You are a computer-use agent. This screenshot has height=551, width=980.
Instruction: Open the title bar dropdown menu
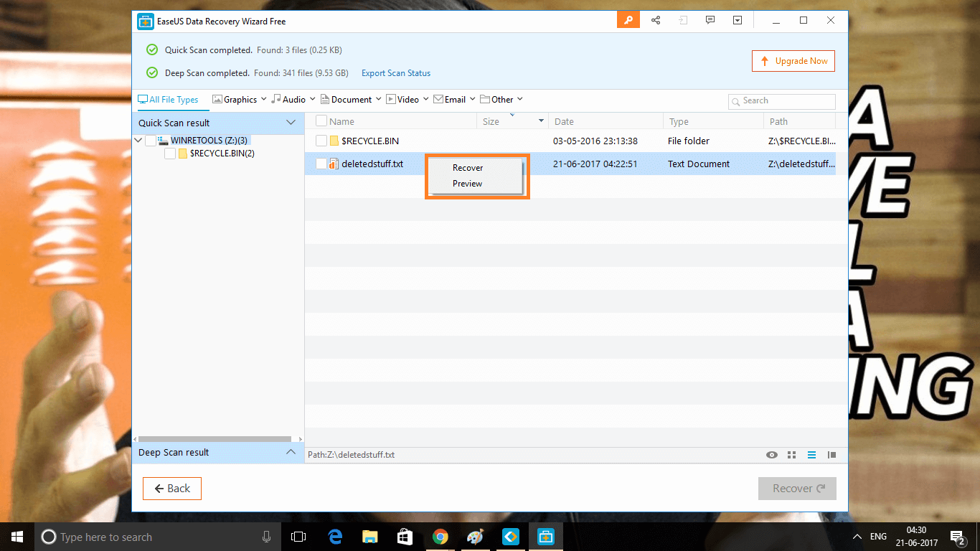click(738, 20)
